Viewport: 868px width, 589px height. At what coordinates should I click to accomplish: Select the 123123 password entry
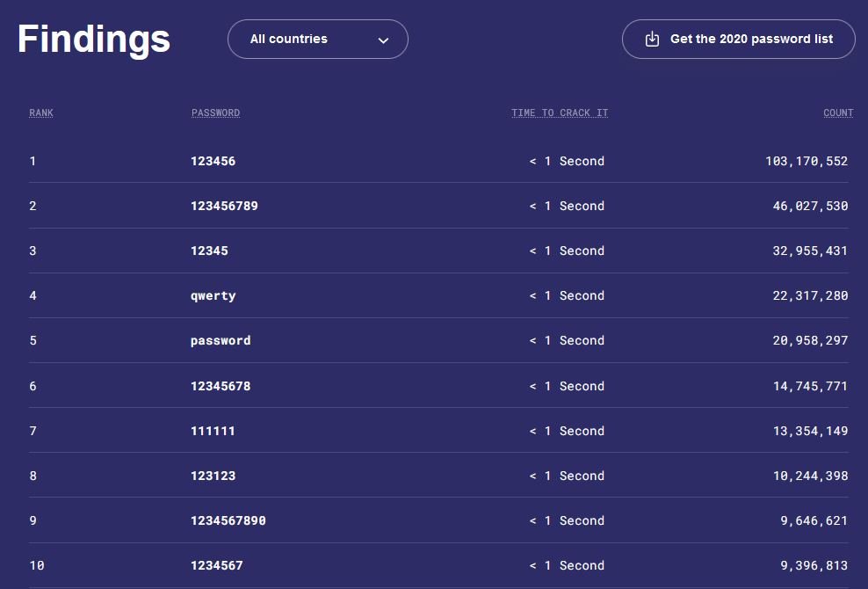213,476
